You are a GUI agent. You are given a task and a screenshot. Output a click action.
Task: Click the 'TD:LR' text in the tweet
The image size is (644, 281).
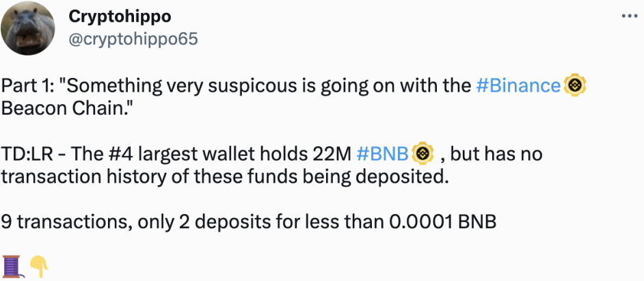pyautogui.click(x=32, y=155)
